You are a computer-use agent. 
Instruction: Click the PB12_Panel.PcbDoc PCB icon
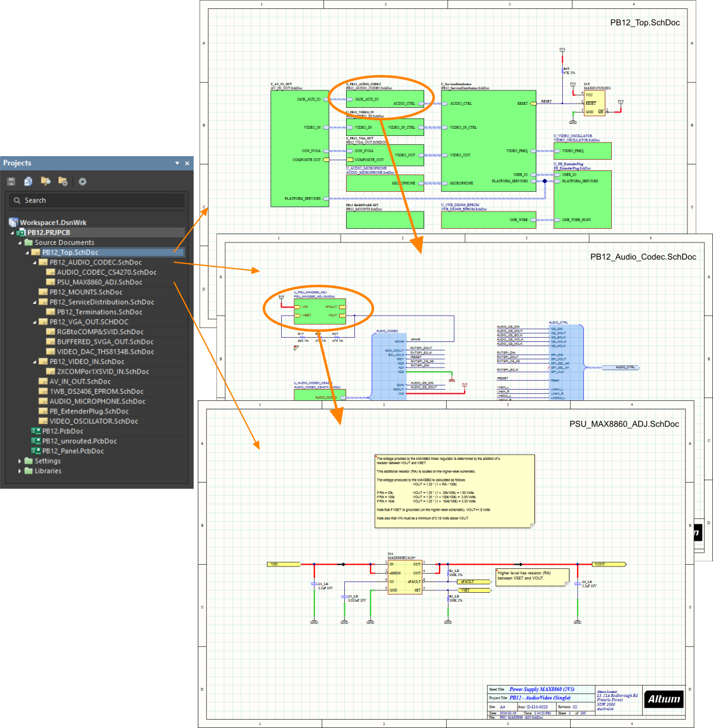coord(36,451)
